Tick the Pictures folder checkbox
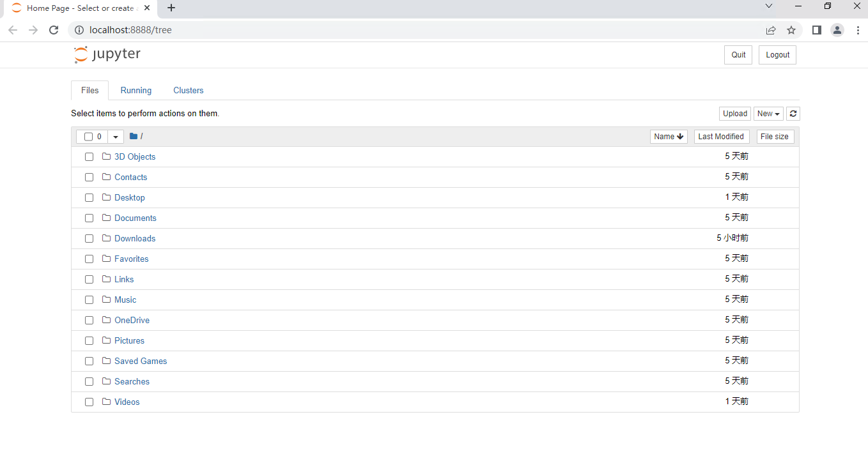868x463 pixels. [89, 341]
